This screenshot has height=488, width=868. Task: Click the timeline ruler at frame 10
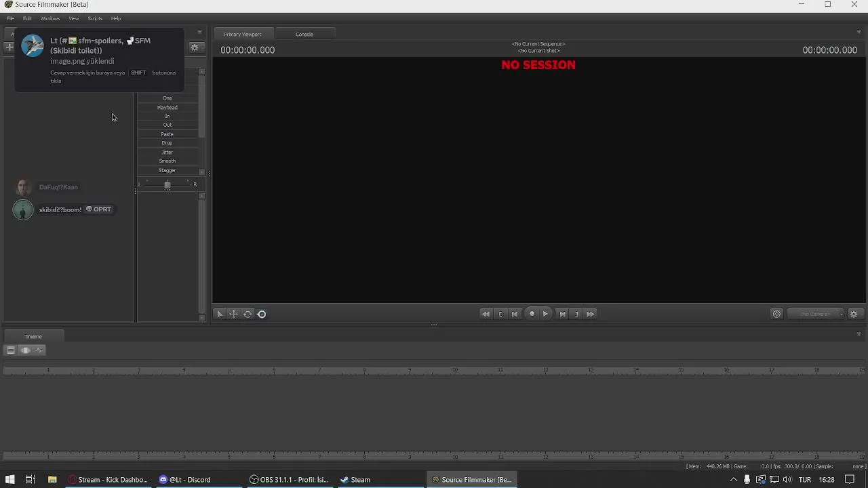coord(455,370)
